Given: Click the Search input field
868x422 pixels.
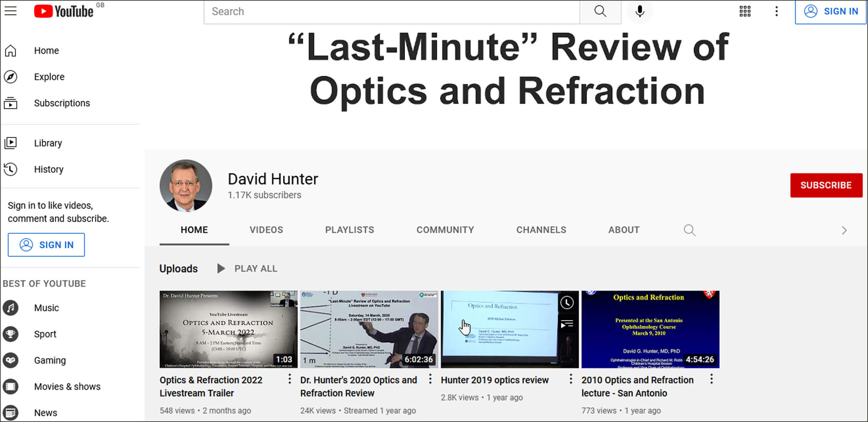Looking at the screenshot, I should (391, 12).
